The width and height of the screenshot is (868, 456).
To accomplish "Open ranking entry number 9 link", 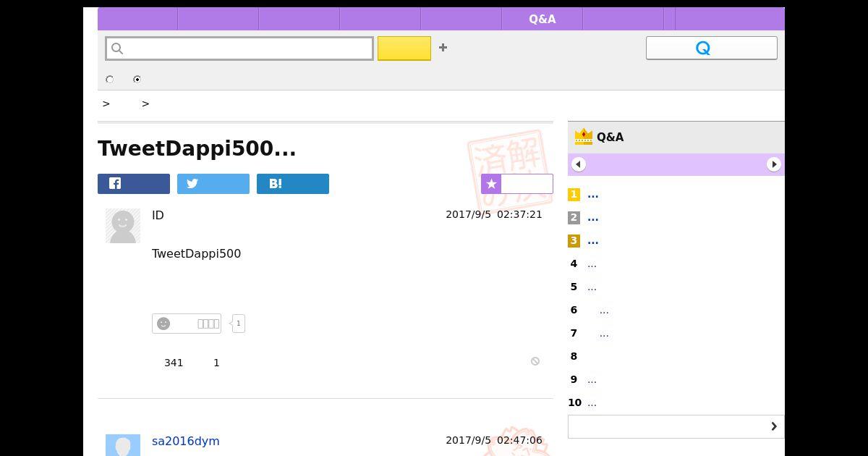I will click(x=592, y=379).
